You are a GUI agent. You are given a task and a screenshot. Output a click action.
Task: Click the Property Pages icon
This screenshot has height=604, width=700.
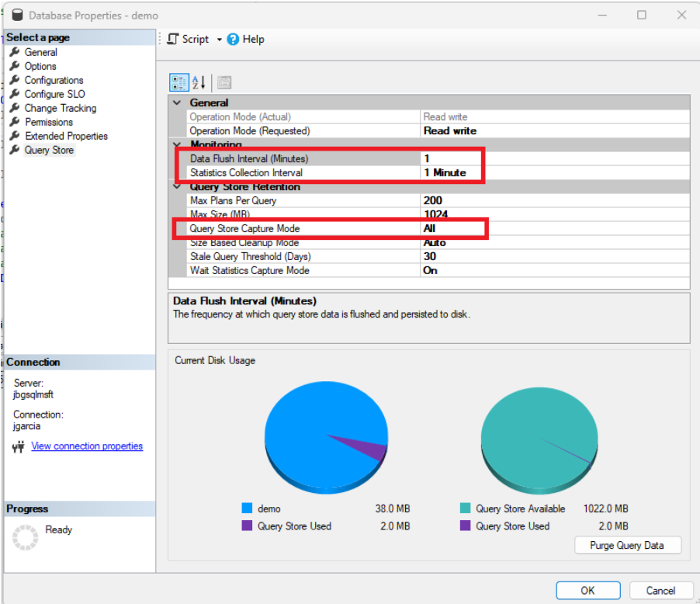pos(224,82)
